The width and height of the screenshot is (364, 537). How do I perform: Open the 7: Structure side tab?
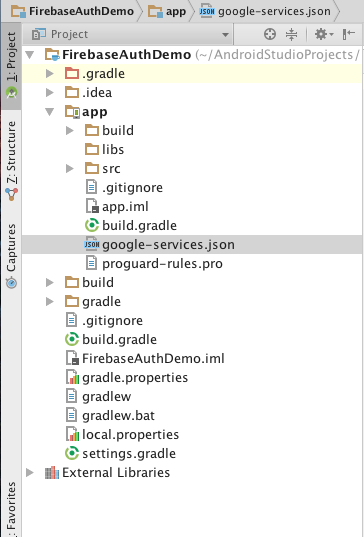(11, 161)
